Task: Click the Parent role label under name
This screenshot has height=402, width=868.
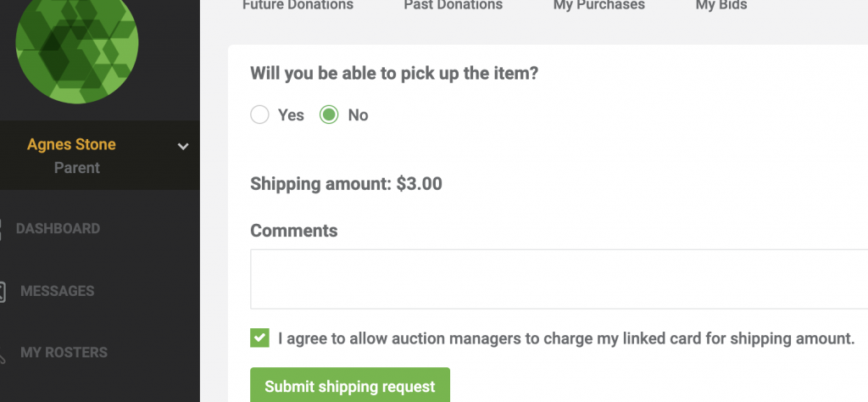Action: (x=77, y=168)
